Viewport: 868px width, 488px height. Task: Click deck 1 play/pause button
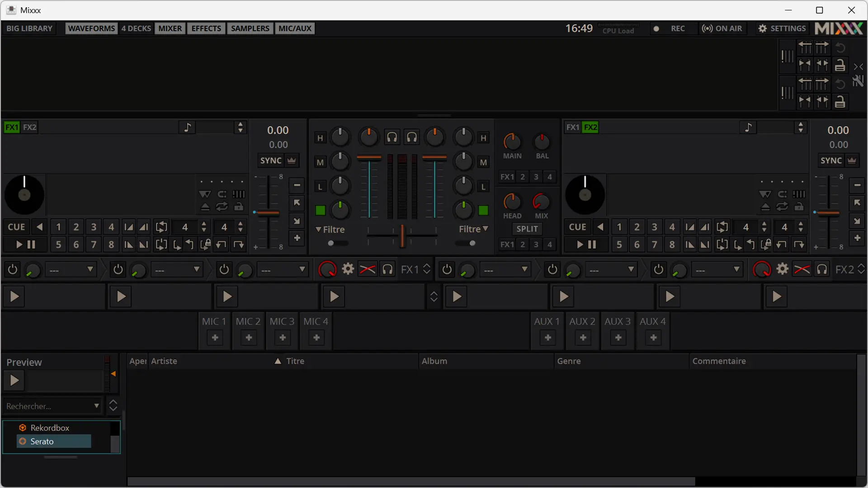[x=25, y=245]
